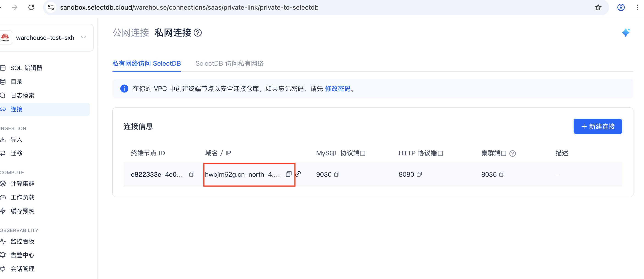This screenshot has width=644, height=279.
Task: Switch to 公网连接 heading tab
Action: pyautogui.click(x=131, y=33)
